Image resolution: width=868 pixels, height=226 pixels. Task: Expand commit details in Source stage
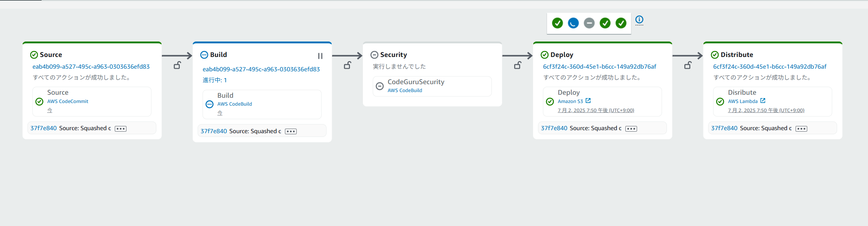click(x=121, y=129)
